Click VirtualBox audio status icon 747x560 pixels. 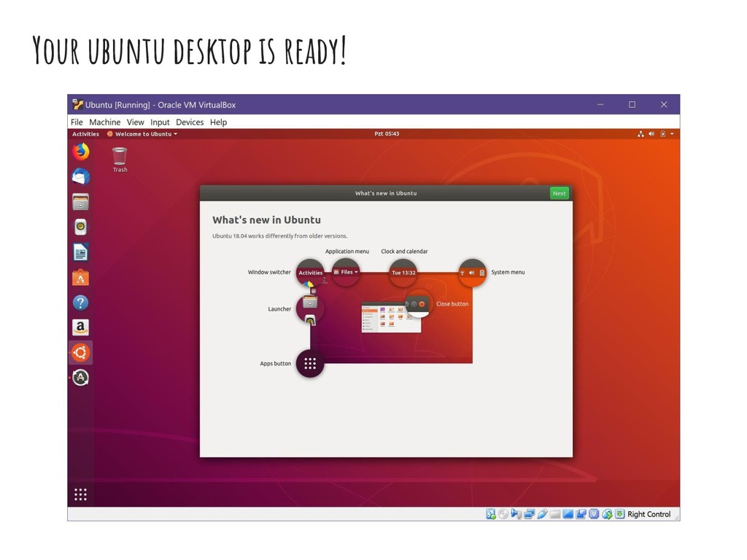pyautogui.click(x=516, y=514)
